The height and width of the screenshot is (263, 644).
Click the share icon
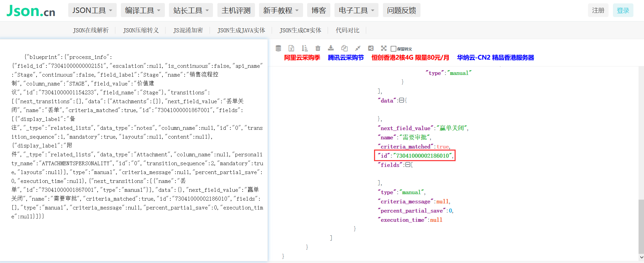[371, 48]
